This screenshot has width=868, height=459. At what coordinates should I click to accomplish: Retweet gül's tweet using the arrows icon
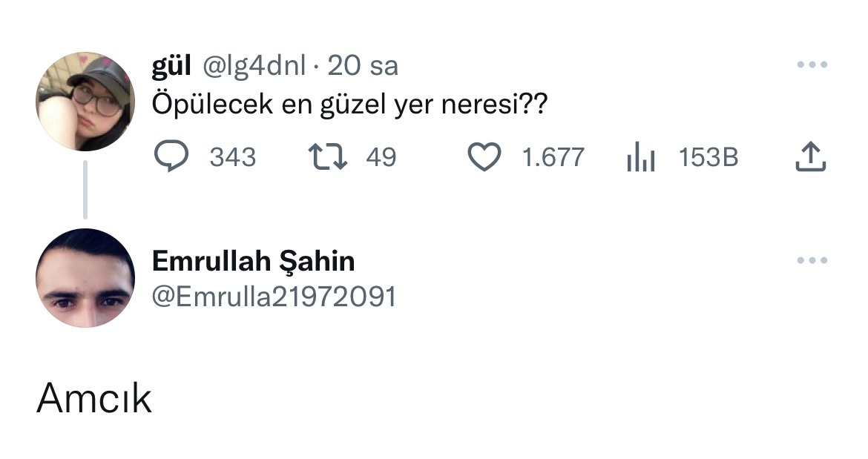(329, 157)
